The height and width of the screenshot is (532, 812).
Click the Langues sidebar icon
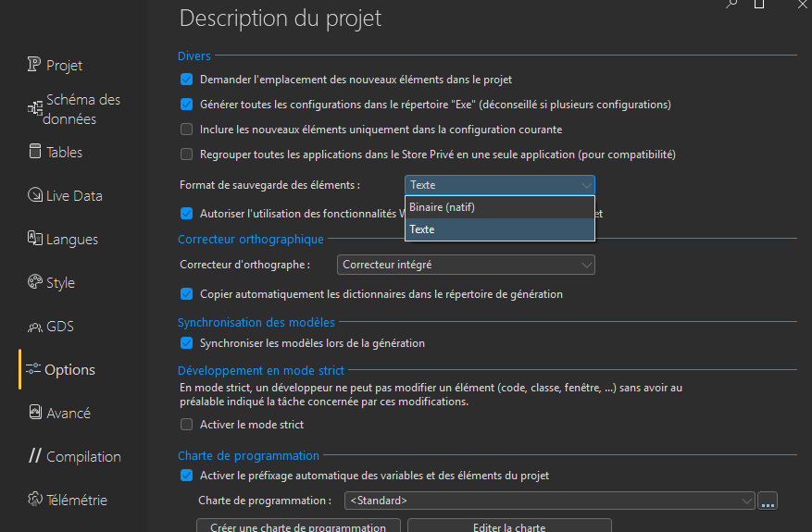34,239
